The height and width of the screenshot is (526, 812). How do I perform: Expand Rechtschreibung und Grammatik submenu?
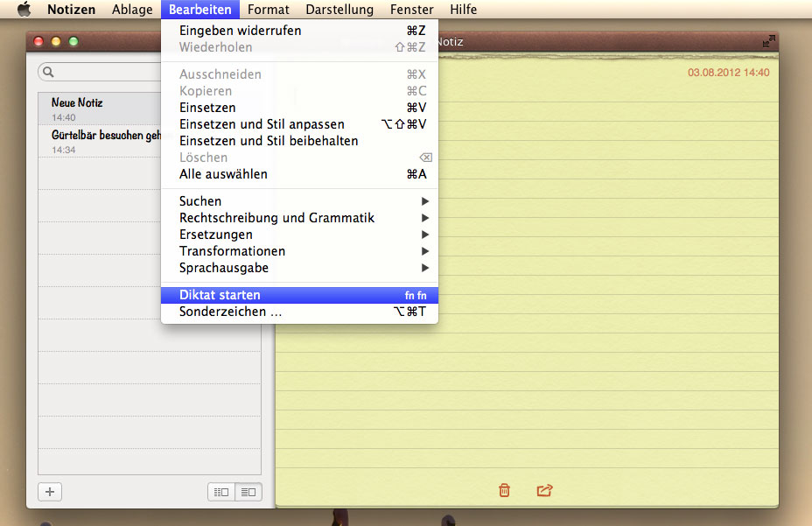coord(299,218)
